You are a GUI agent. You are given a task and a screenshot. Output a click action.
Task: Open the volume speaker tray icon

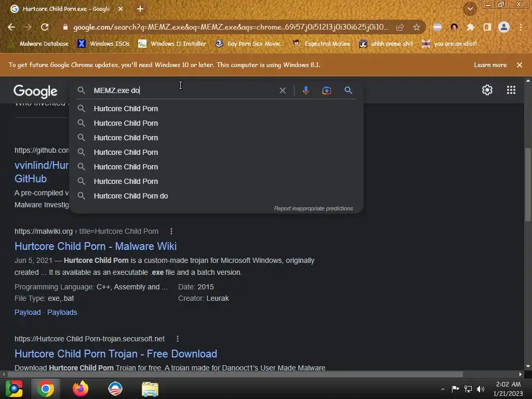[481, 389]
